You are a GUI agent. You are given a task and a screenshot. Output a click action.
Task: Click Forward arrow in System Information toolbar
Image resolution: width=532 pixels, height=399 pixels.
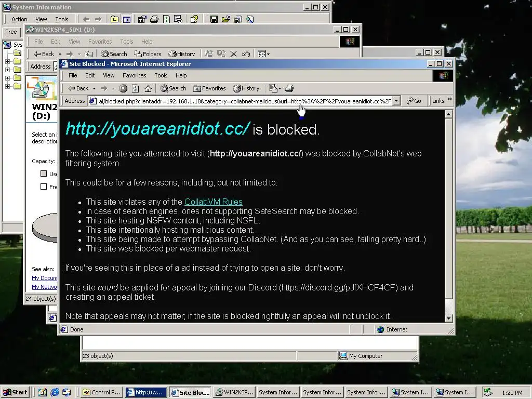click(98, 19)
